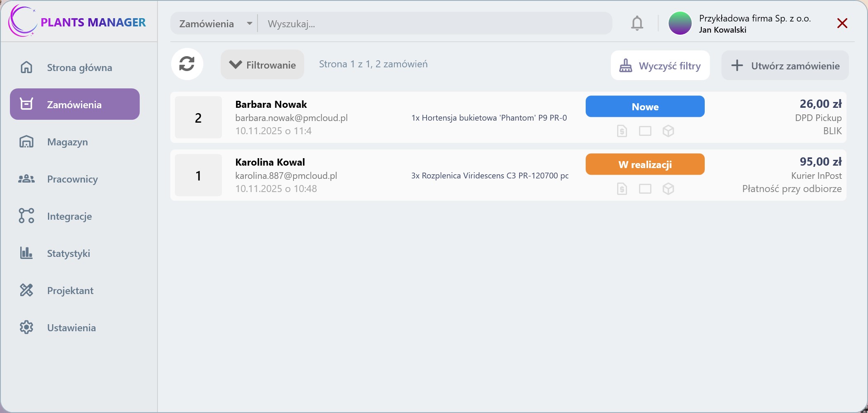Click rectangle icon in Barbara Nowak order
Image resolution: width=868 pixels, height=413 pixels.
(x=645, y=131)
